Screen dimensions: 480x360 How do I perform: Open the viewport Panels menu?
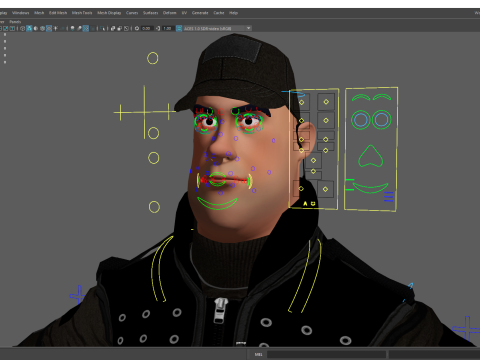point(15,22)
